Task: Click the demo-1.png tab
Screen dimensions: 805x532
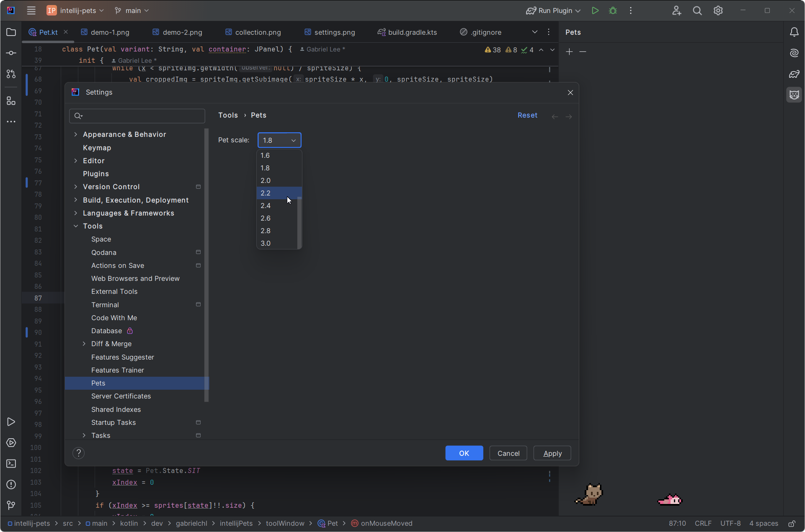Action: 110,32
